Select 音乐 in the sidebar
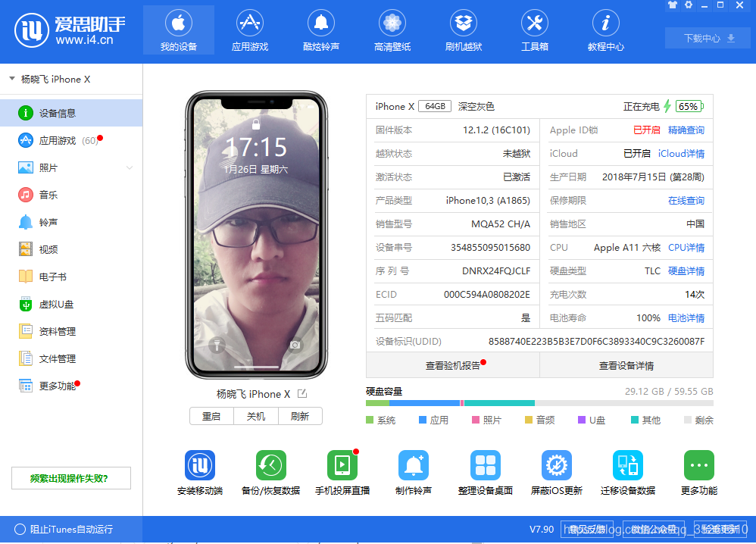 48,195
